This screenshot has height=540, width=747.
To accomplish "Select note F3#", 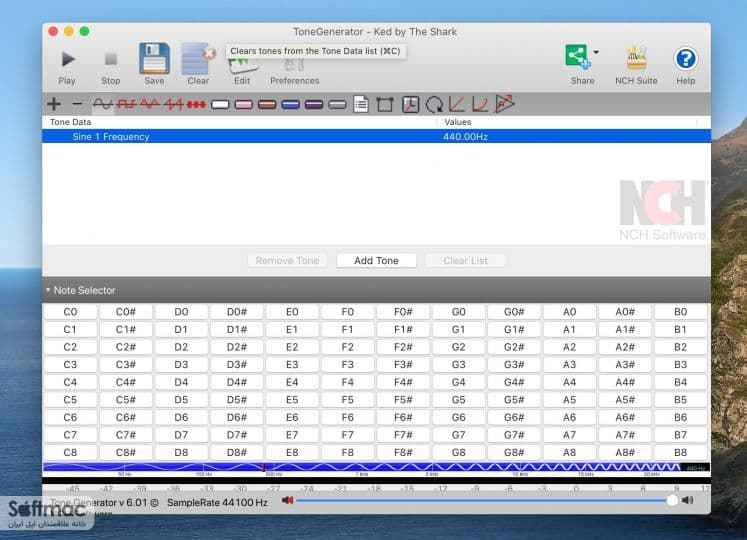I will click(403, 365).
